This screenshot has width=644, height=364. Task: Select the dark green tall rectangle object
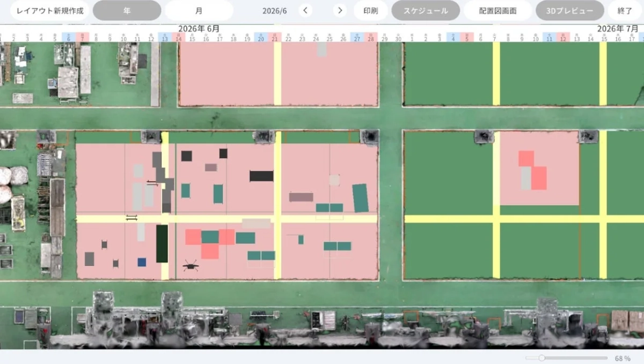(x=162, y=243)
